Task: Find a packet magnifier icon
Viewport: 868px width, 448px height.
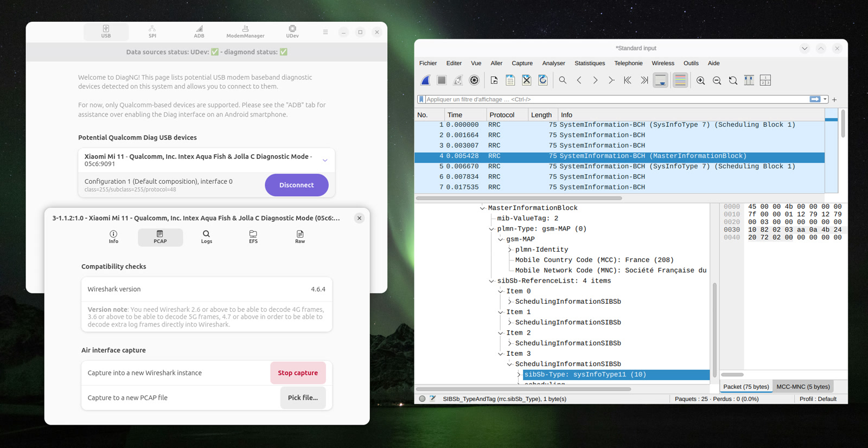Action: 563,80
